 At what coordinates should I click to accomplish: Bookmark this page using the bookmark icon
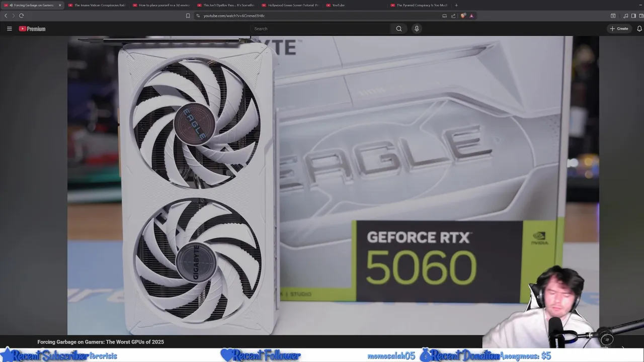(x=188, y=16)
